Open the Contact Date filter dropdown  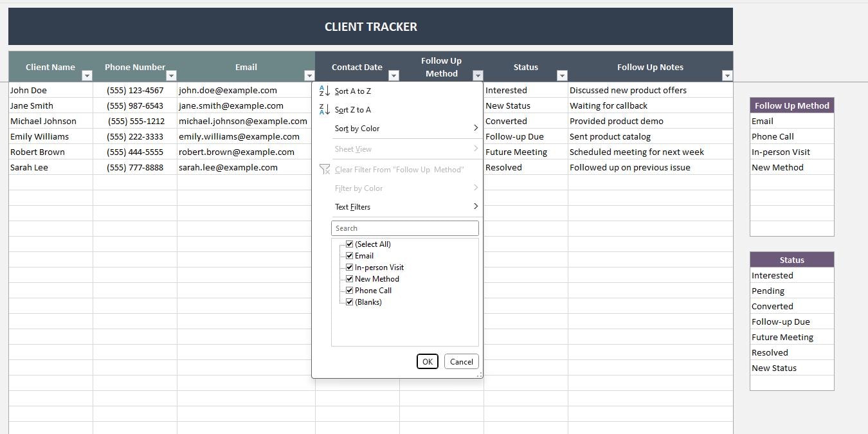coord(393,75)
